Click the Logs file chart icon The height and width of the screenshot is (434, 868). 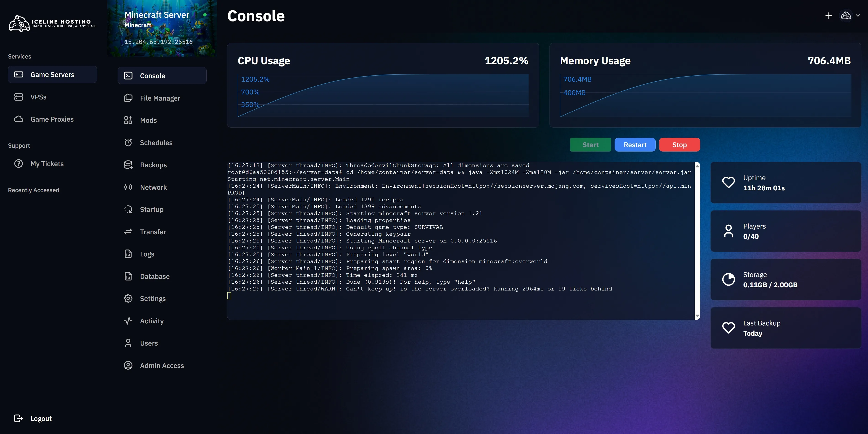click(128, 254)
